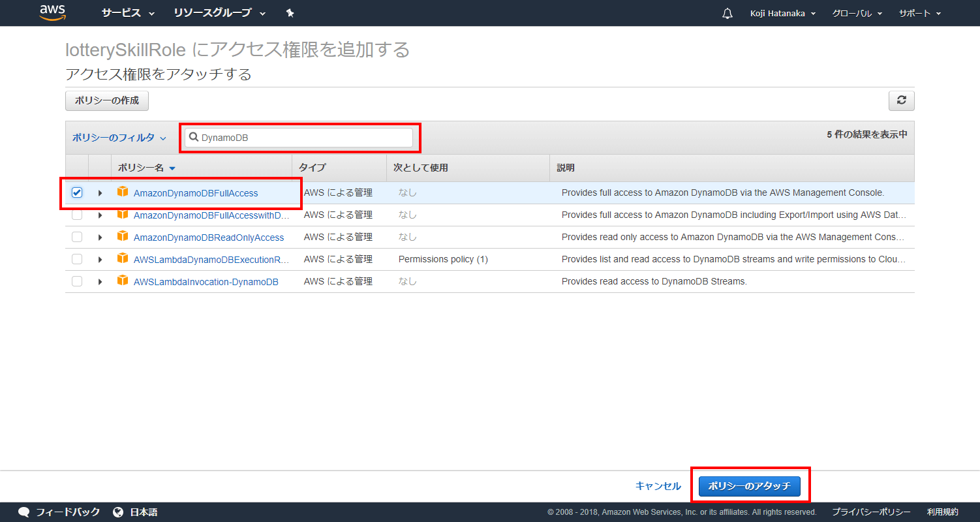Image resolution: width=980 pixels, height=522 pixels.
Task: Open the notifications bell
Action: pos(727,13)
